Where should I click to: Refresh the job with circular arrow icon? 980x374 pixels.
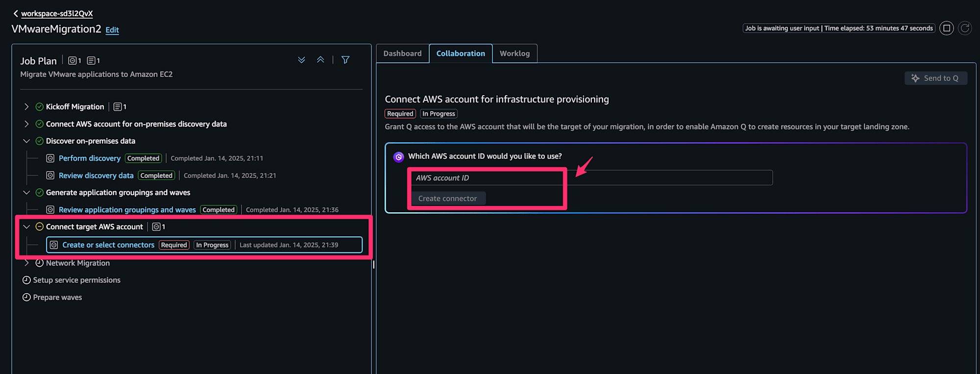[965, 28]
